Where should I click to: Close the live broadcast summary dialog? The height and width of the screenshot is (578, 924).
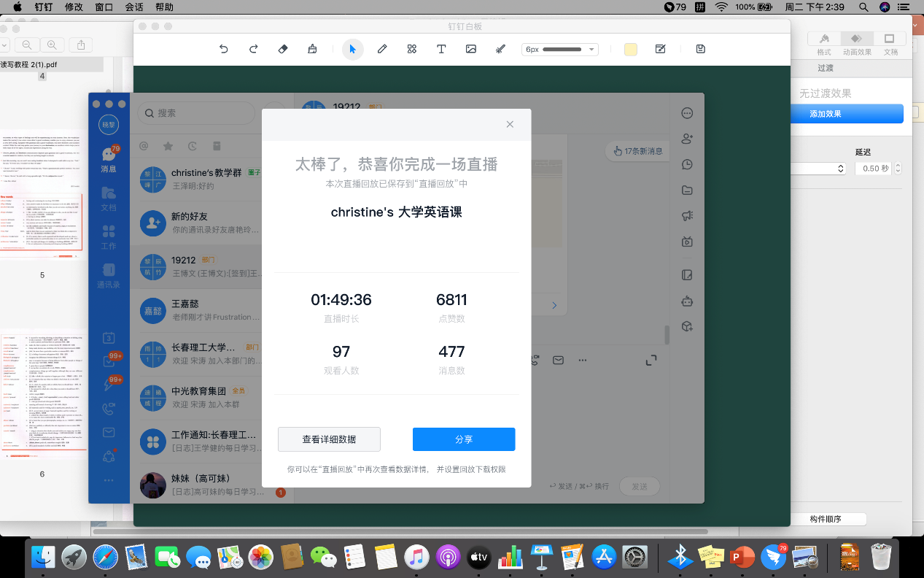tap(510, 125)
